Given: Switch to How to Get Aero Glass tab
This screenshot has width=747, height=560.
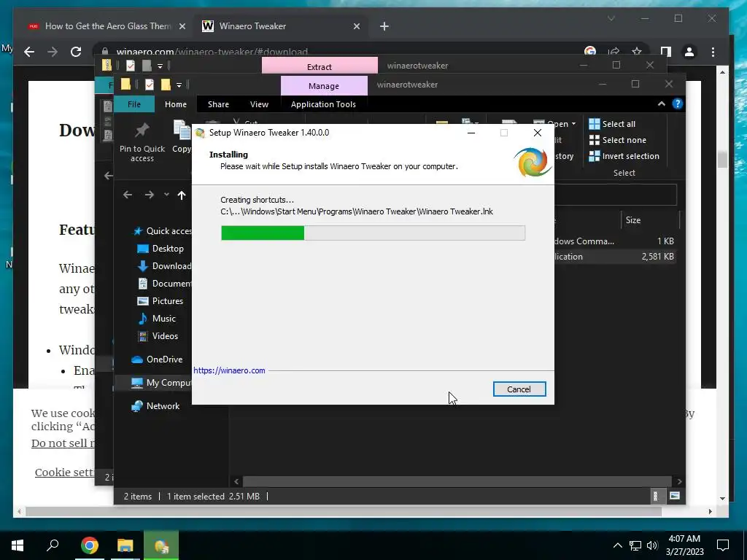Looking at the screenshot, I should coord(108,26).
